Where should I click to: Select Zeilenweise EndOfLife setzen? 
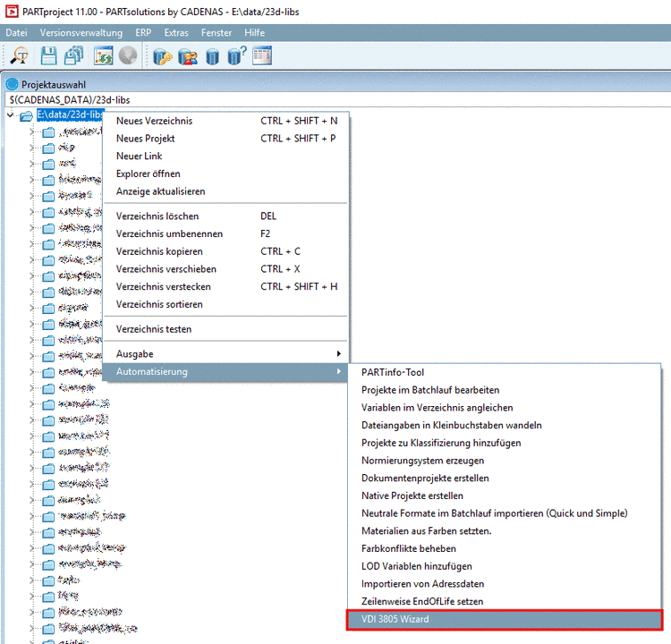[x=505, y=601]
